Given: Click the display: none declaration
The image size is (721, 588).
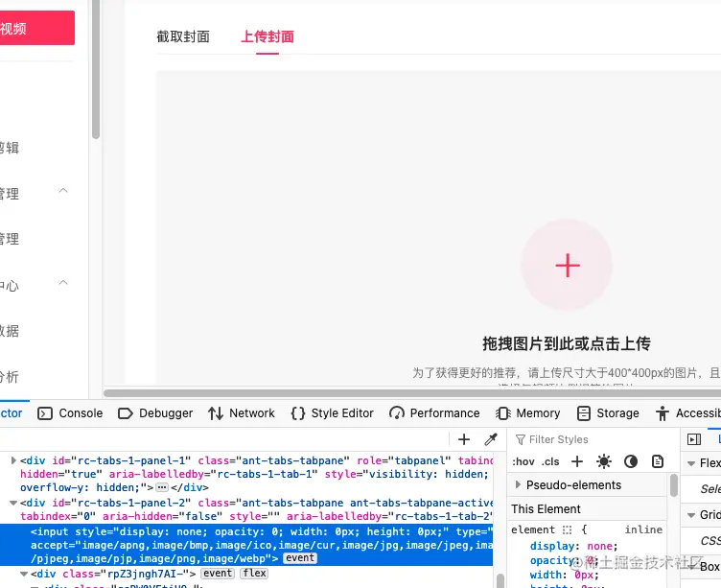Looking at the screenshot, I should [x=574, y=546].
